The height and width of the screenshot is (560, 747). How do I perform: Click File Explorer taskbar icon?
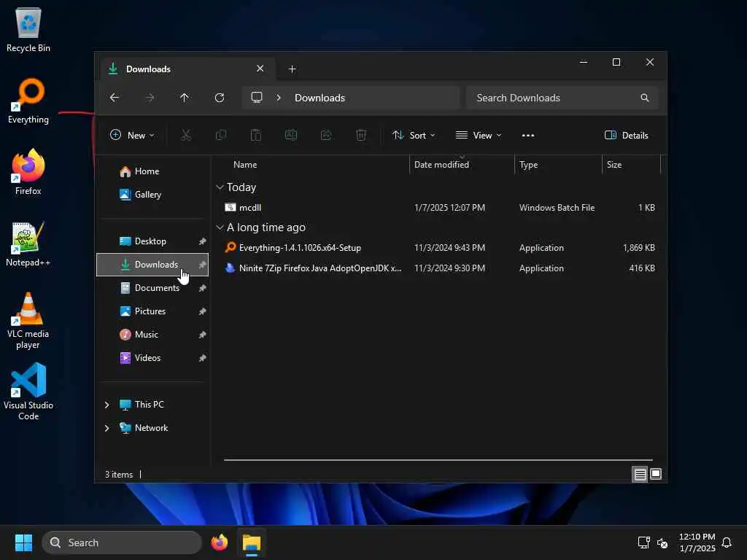click(252, 542)
